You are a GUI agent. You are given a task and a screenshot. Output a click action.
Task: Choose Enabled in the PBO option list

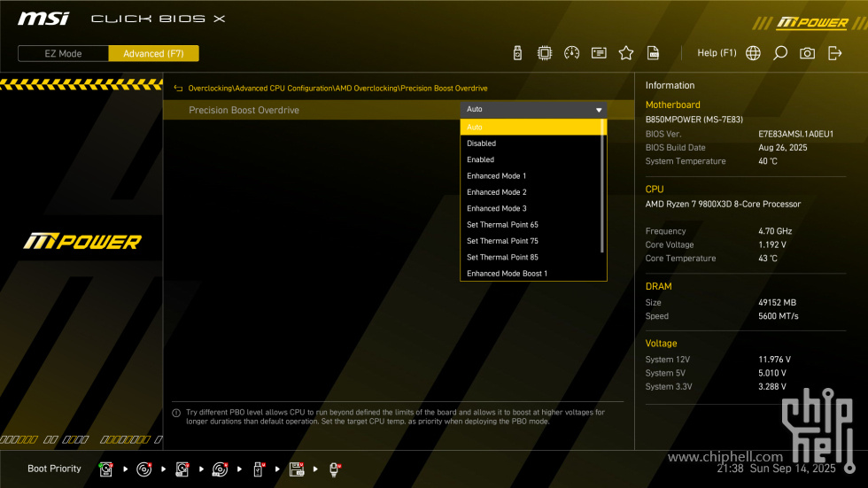tap(531, 160)
